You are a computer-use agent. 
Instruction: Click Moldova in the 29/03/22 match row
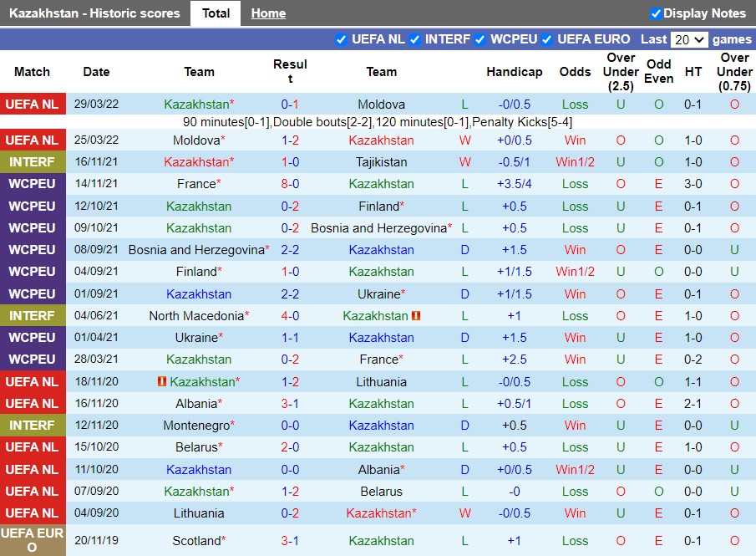[381, 105]
